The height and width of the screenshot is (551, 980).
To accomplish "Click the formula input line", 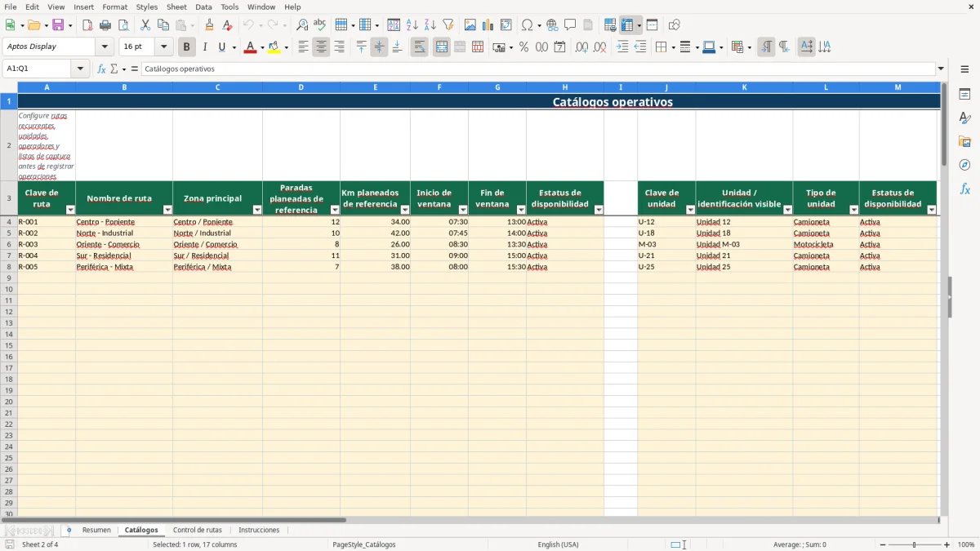I will (538, 69).
